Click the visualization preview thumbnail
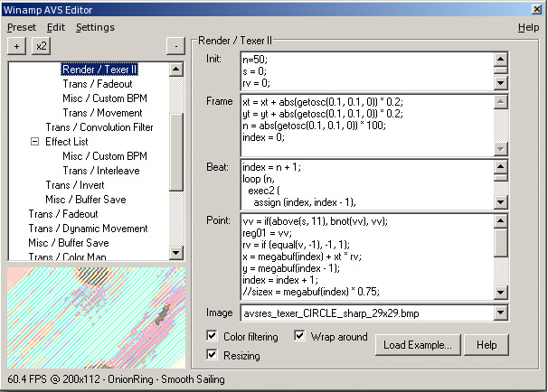 point(96,318)
